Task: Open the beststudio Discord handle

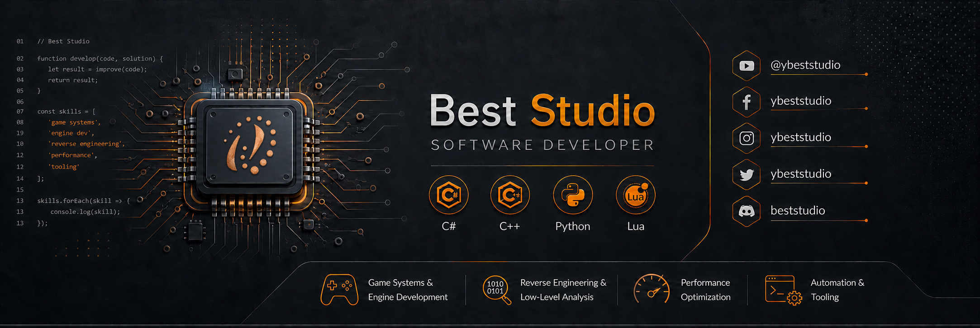Action: (x=798, y=211)
